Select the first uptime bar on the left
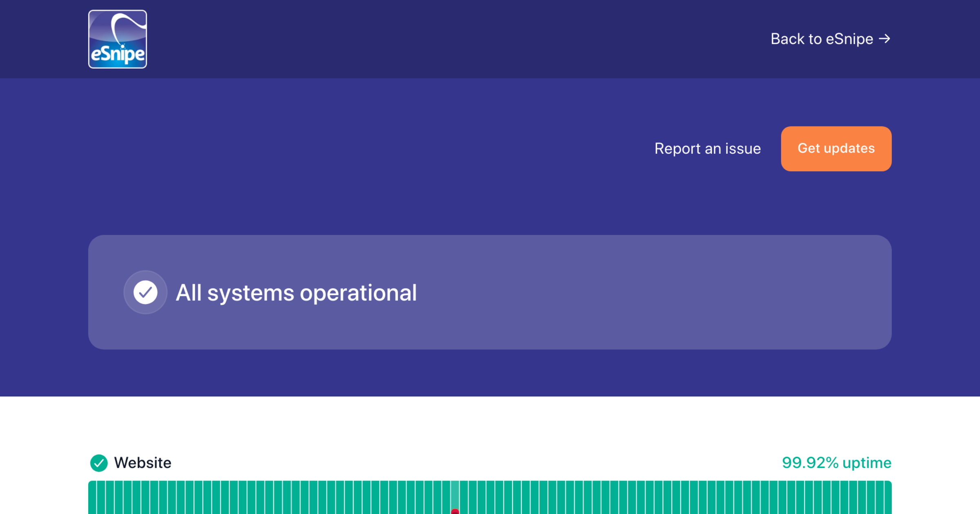The height and width of the screenshot is (514, 980). (x=92, y=498)
